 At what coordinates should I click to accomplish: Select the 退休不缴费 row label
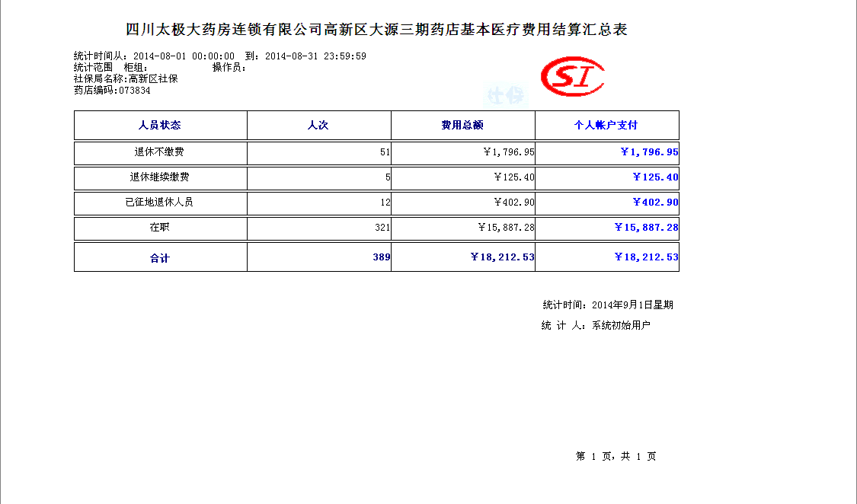coord(160,152)
